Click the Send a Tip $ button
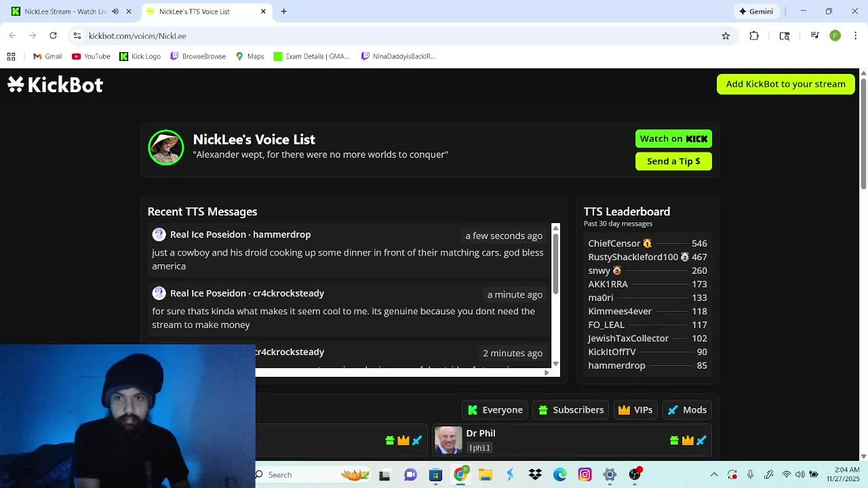Viewport: 868px width, 488px height. click(673, 161)
